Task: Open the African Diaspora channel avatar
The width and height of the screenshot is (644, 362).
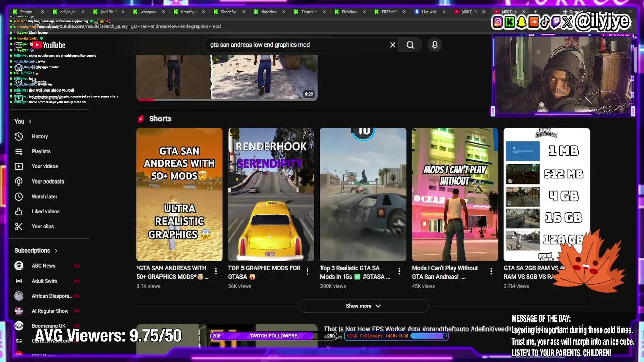Action: pos(19,296)
